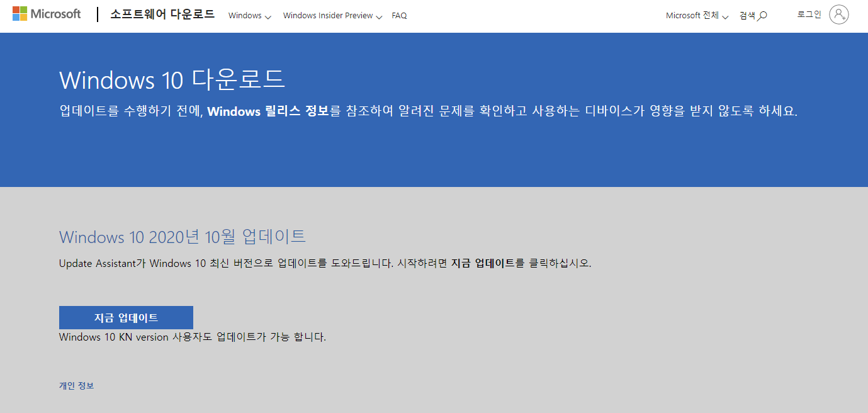The height and width of the screenshot is (413, 868).
Task: Select the Windows 10 KN version note text
Action: point(193,337)
